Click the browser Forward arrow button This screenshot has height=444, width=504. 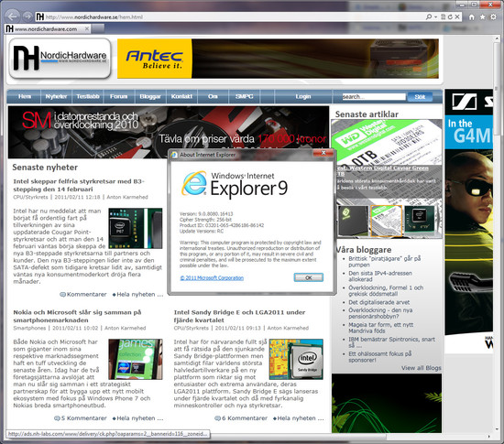(x=28, y=16)
